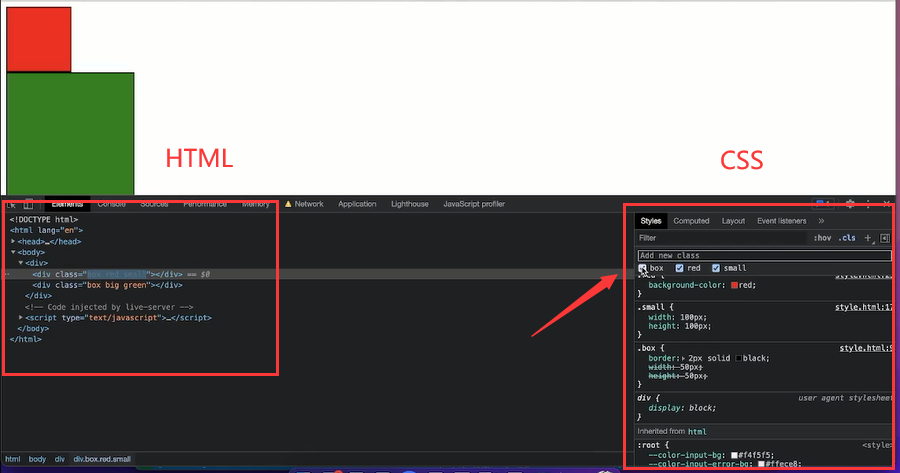
Task: Select the live-server injected code comment
Action: [x=109, y=307]
